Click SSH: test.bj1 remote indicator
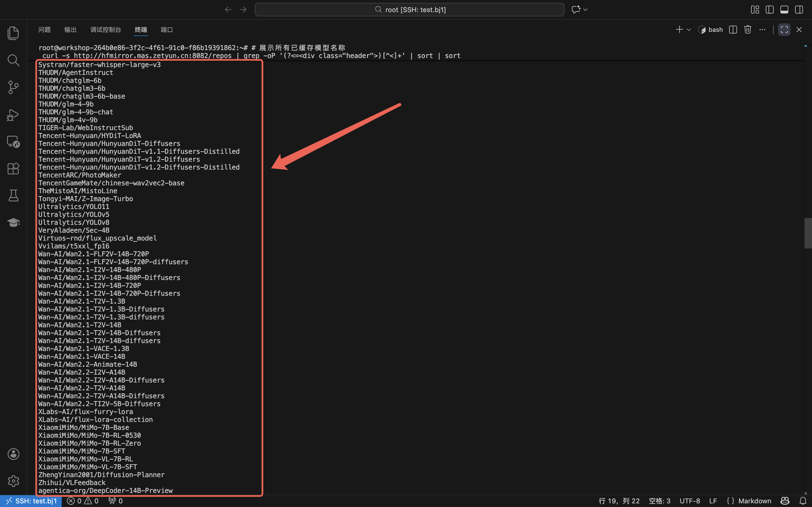The image size is (812, 507). point(31,501)
